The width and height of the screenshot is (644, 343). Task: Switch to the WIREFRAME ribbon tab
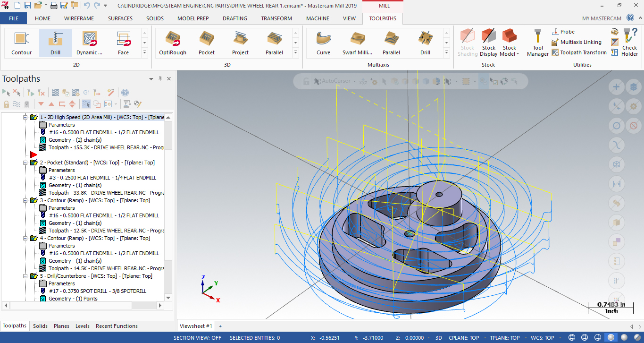(79, 18)
